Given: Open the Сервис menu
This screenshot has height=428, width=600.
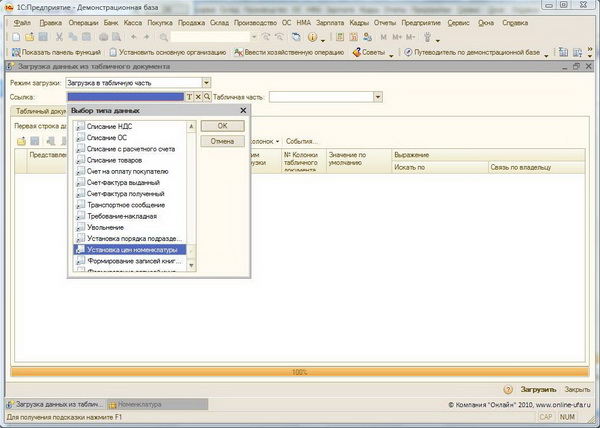Looking at the screenshot, I should [x=458, y=23].
